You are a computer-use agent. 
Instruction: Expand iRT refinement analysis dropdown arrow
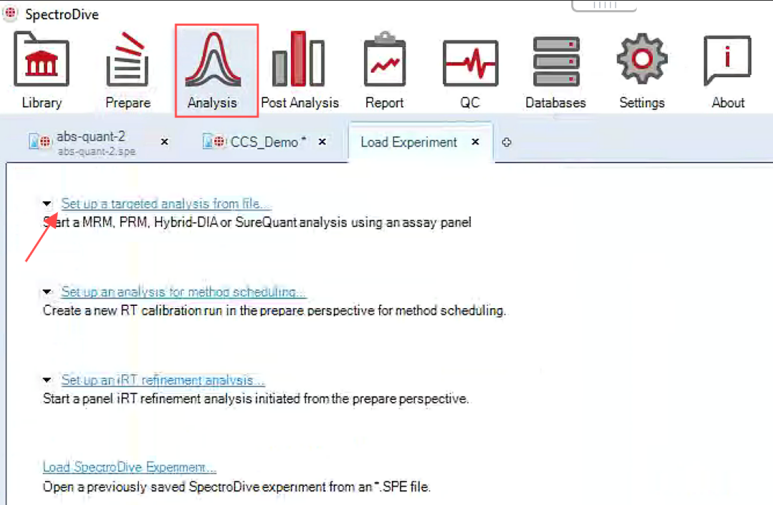pos(47,380)
